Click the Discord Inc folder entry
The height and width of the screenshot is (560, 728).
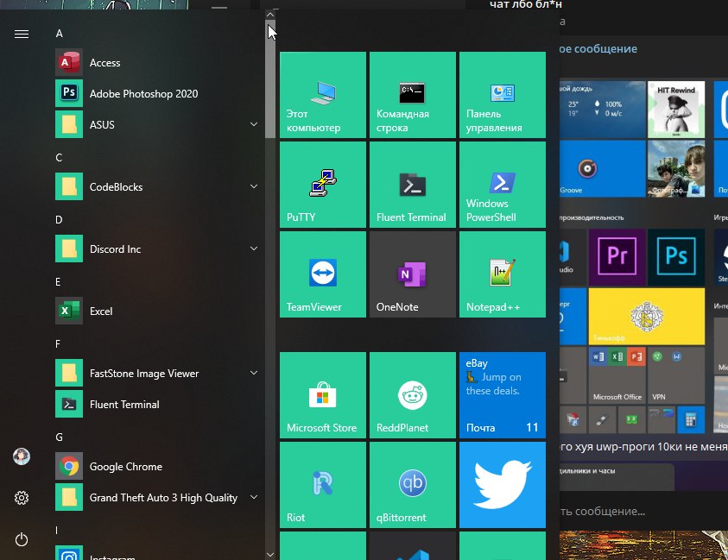click(x=157, y=249)
